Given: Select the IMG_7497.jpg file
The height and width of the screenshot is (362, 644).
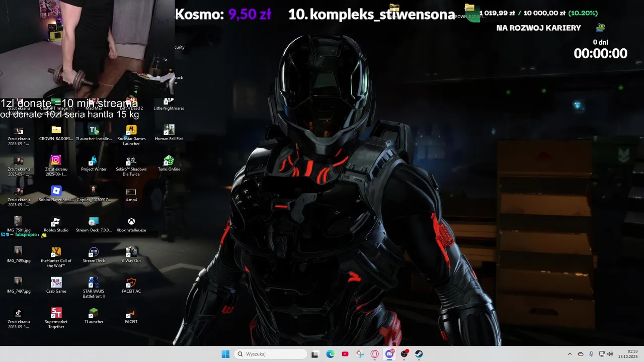Looking at the screenshot, I should click(19, 286).
